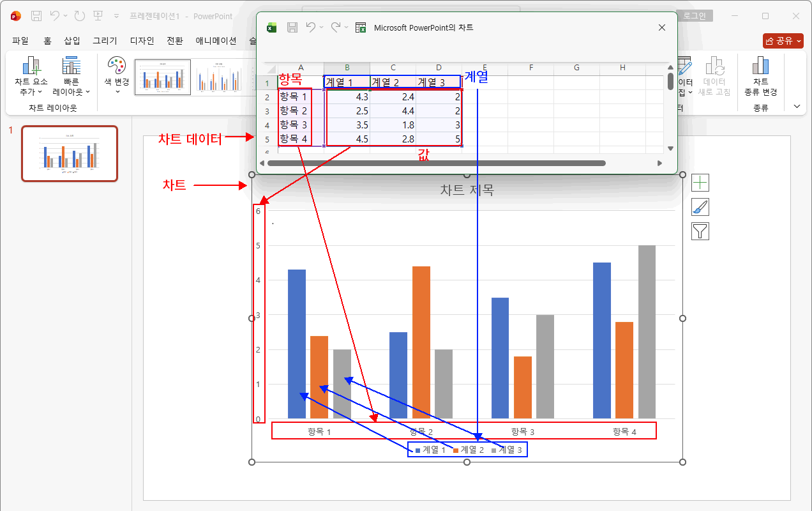Select slide 1 thumbnail in the slide panel
812x511 pixels.
point(70,153)
